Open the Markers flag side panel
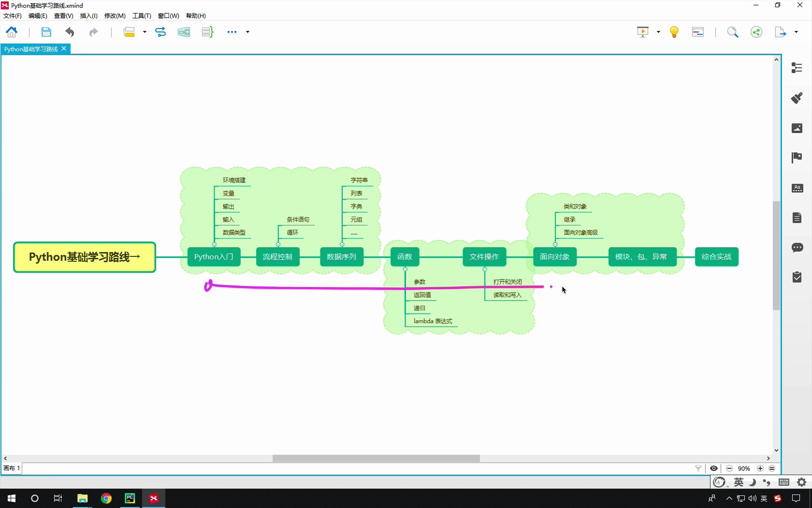Viewport: 812px width, 508px height. click(797, 158)
